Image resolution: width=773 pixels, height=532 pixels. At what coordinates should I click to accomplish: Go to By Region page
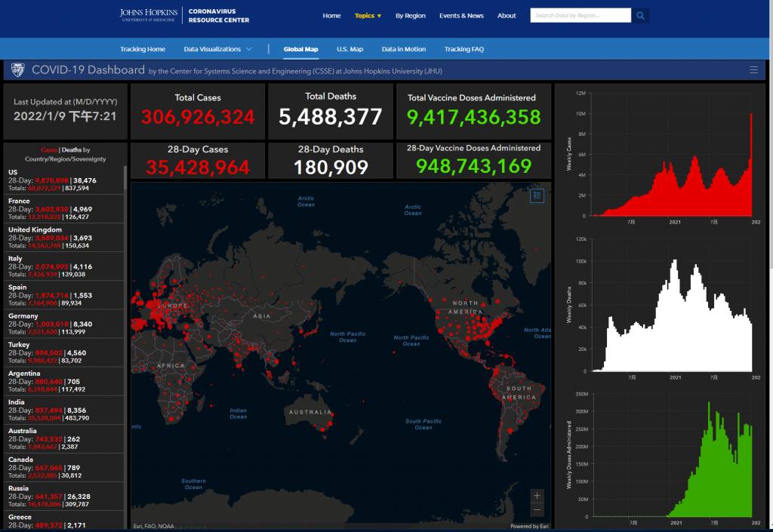point(410,16)
